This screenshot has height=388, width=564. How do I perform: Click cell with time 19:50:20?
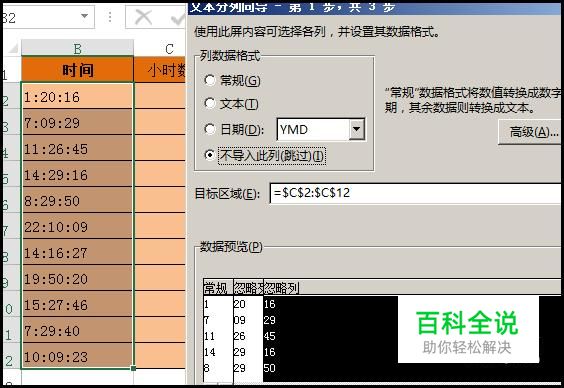coord(77,278)
